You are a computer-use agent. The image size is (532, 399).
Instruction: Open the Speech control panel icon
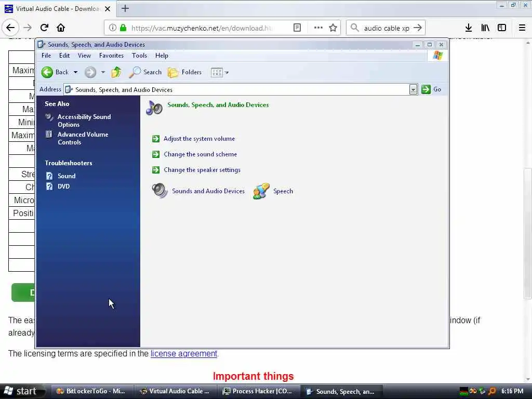coord(261,191)
